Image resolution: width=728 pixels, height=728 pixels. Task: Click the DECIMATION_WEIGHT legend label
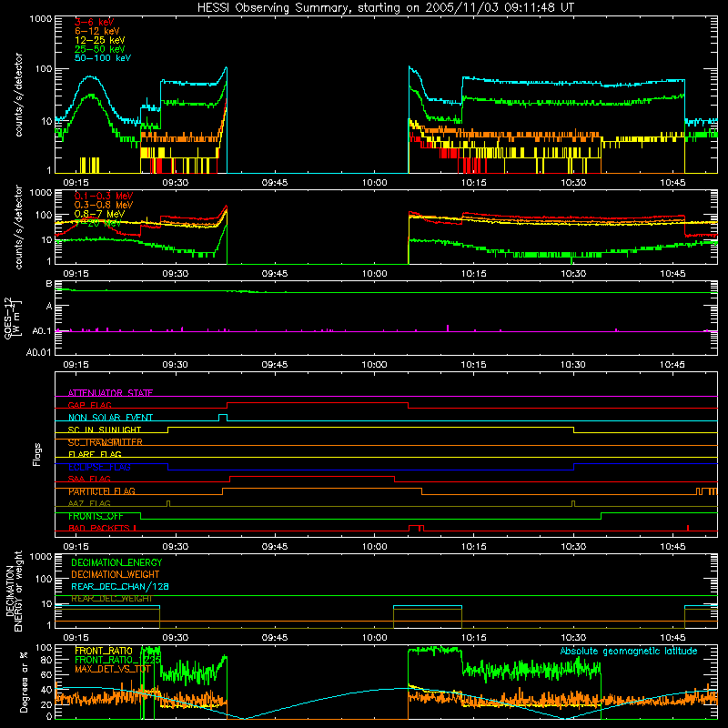tap(116, 574)
